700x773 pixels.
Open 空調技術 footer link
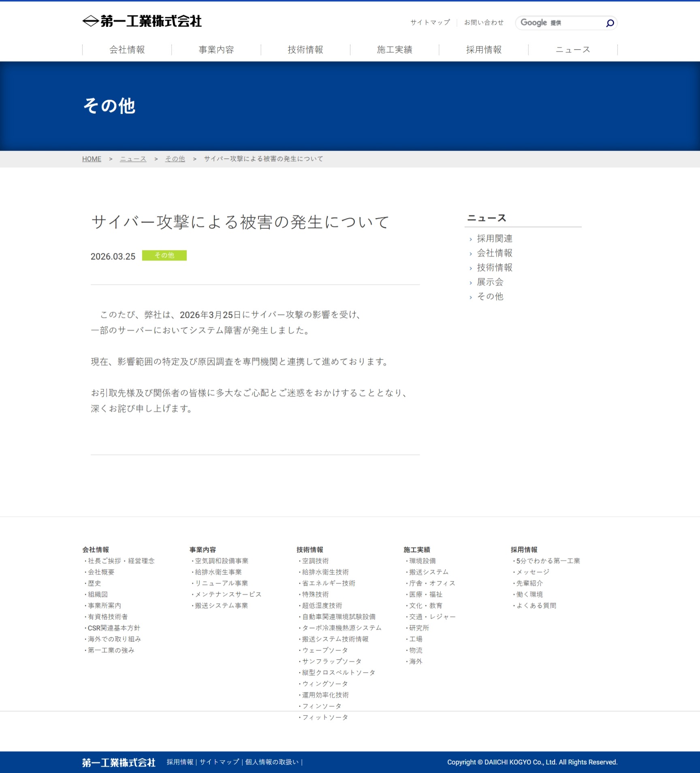click(x=315, y=561)
